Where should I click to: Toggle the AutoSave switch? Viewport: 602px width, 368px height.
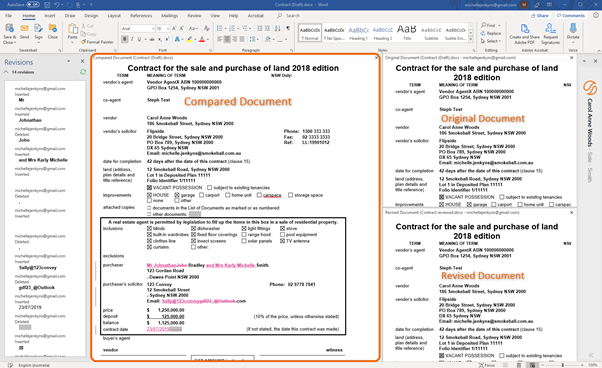click(33, 5)
